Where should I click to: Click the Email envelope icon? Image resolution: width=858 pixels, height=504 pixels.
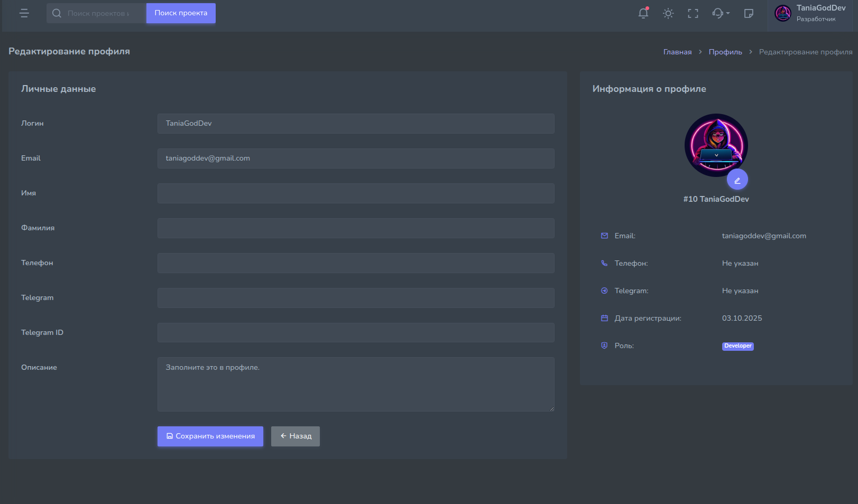pyautogui.click(x=604, y=236)
